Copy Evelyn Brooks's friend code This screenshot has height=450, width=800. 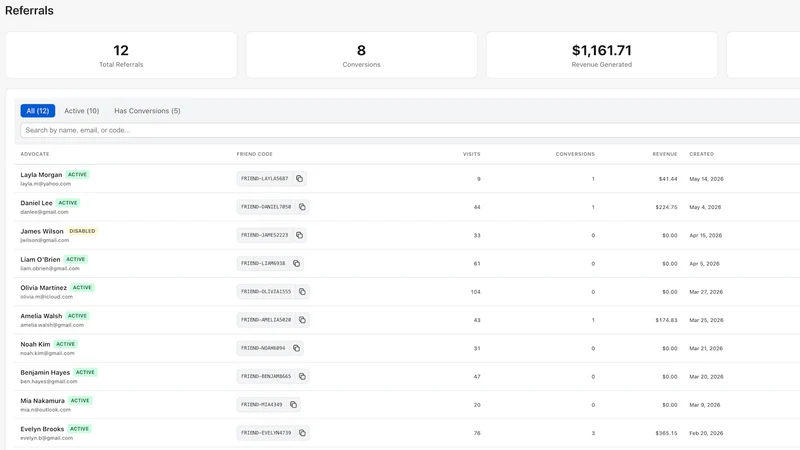pos(302,433)
